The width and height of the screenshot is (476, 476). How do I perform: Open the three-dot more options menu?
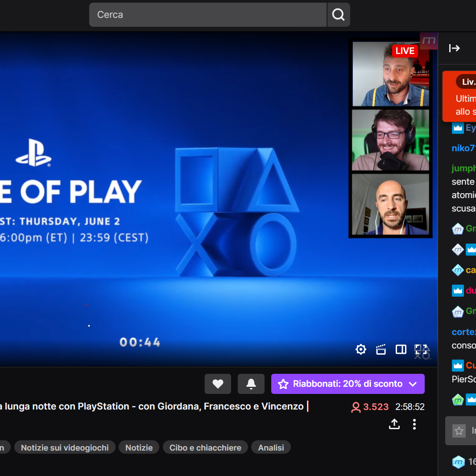coord(414,424)
